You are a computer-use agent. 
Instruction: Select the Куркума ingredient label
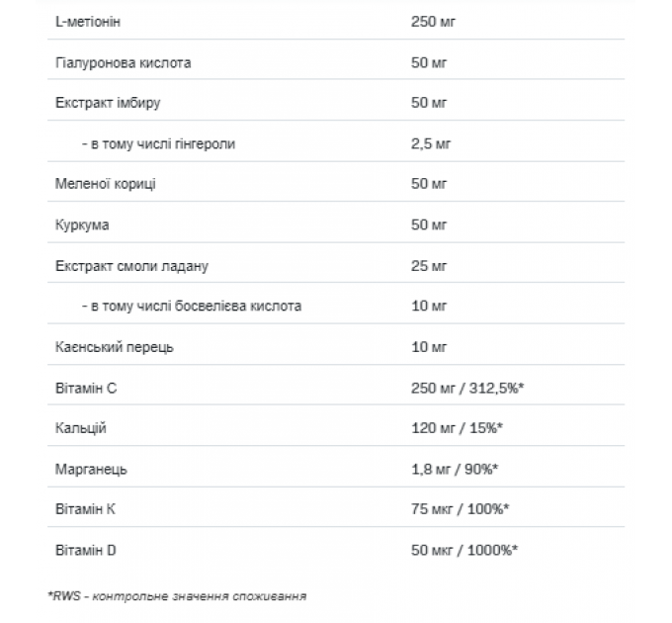click(x=82, y=224)
